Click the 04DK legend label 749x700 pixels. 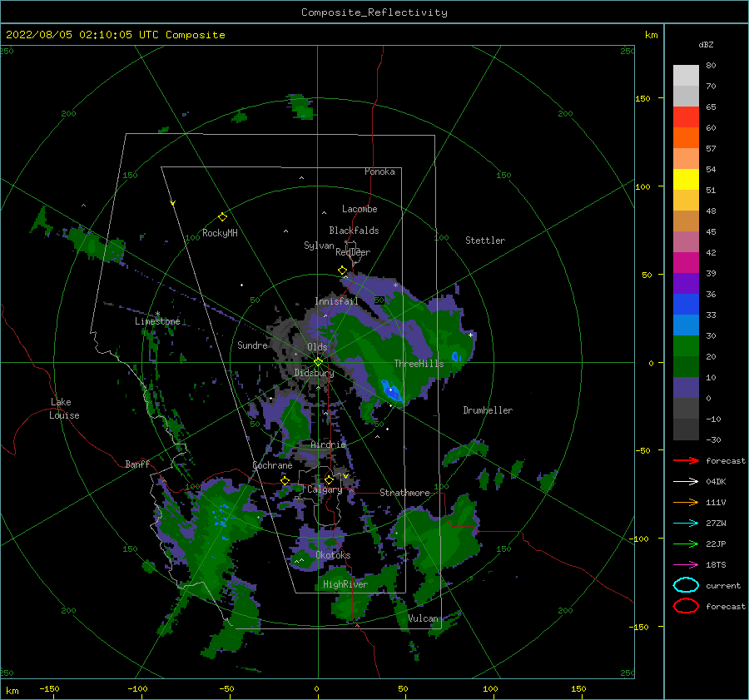pos(716,482)
